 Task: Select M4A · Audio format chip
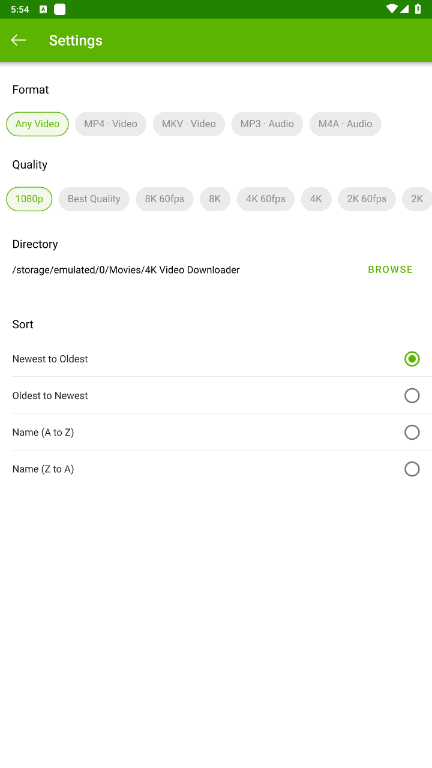pos(345,124)
